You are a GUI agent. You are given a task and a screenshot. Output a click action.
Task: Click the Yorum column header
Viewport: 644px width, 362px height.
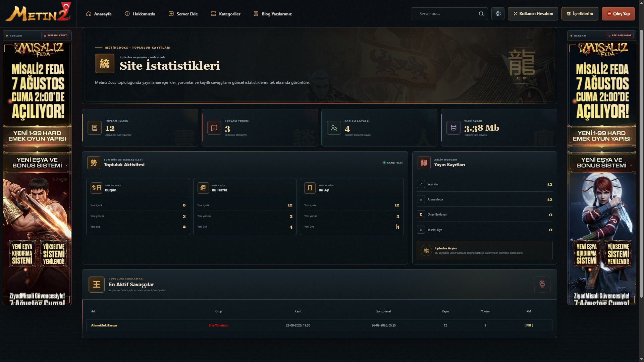(485, 311)
